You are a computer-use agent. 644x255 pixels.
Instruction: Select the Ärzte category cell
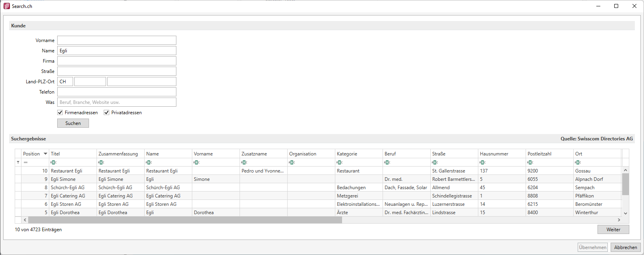359,213
